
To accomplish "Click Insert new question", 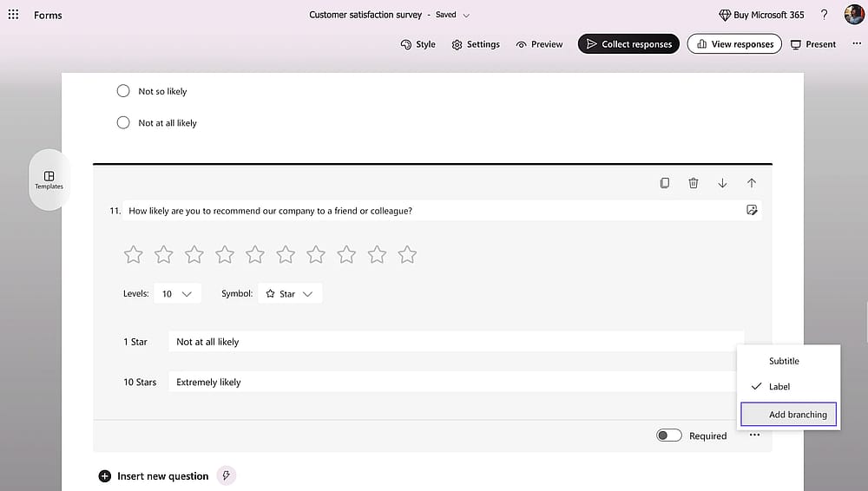I will coord(154,476).
